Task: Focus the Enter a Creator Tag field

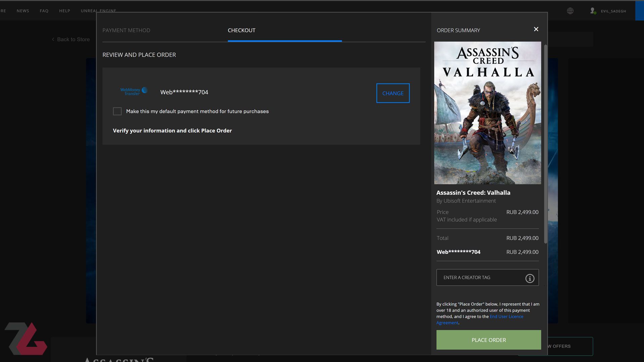Action: pyautogui.click(x=487, y=278)
